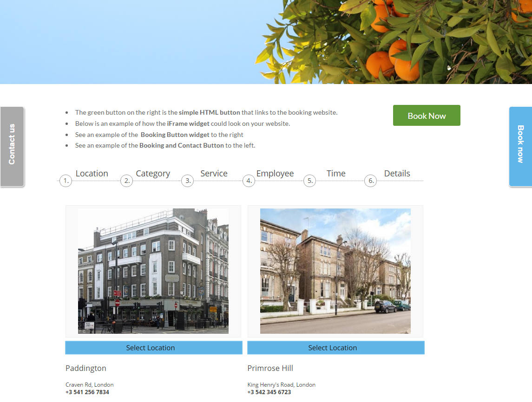Image resolution: width=532 pixels, height=402 pixels.
Task: Jump to the Employee step label
Action: point(275,173)
